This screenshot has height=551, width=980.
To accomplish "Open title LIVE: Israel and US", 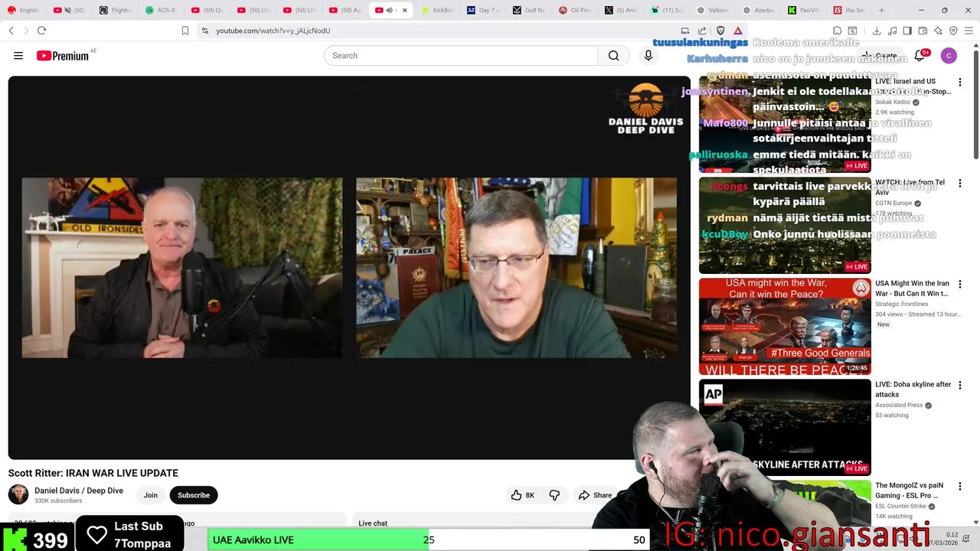I will click(913, 86).
